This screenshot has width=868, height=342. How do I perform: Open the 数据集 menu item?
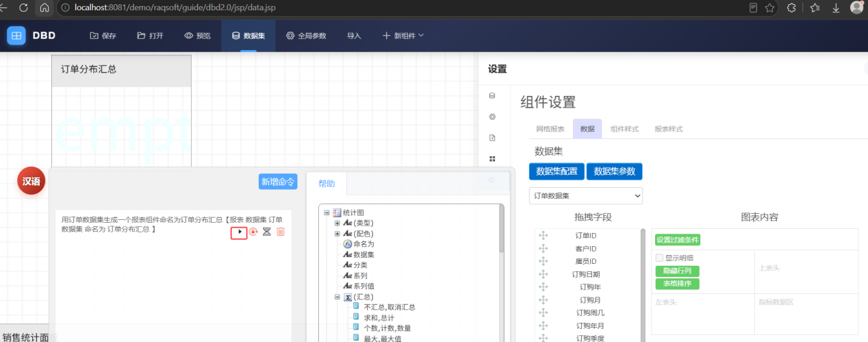248,36
